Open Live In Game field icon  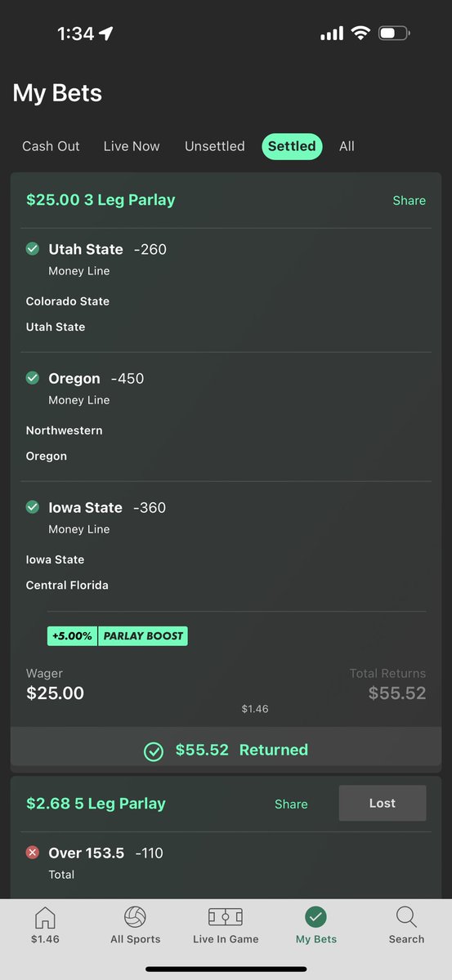tap(226, 917)
